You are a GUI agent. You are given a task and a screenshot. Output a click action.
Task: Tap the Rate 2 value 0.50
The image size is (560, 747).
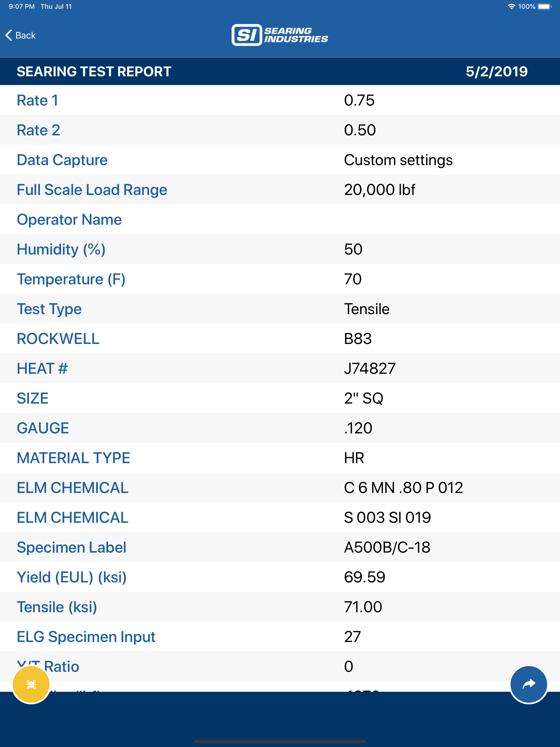tap(360, 130)
